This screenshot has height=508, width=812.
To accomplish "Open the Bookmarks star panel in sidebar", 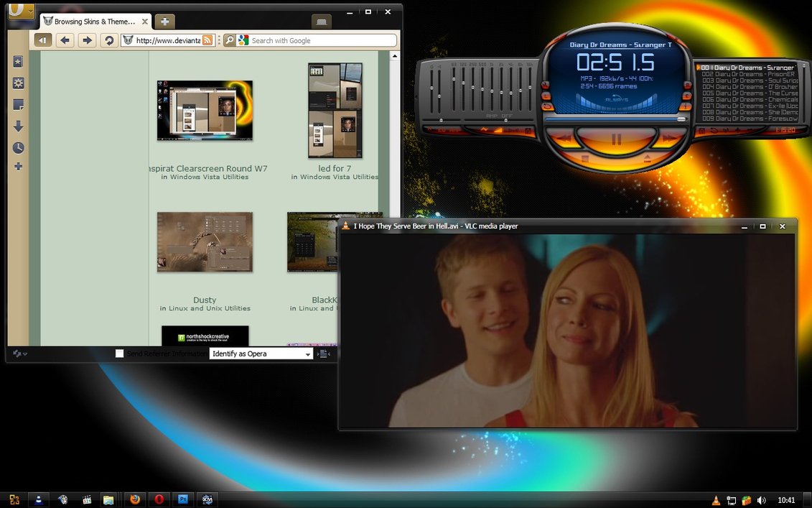I will (19, 62).
